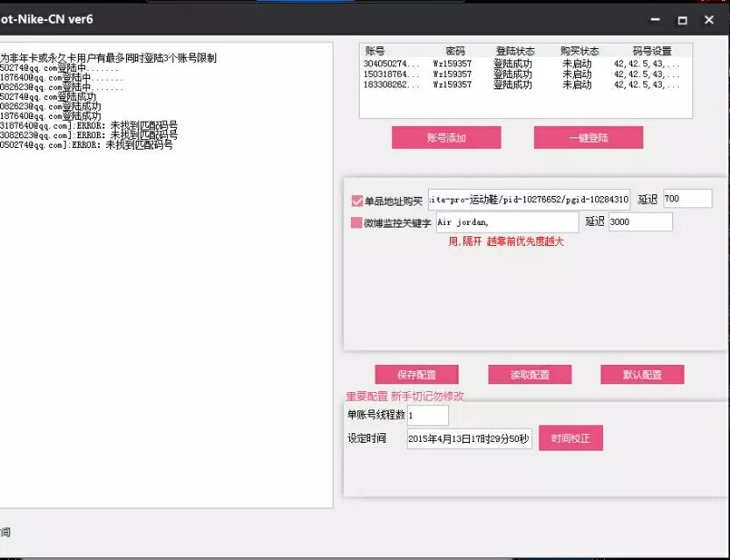The image size is (730, 560).
Task: Click the delay field showing 3000
Action: click(x=640, y=222)
